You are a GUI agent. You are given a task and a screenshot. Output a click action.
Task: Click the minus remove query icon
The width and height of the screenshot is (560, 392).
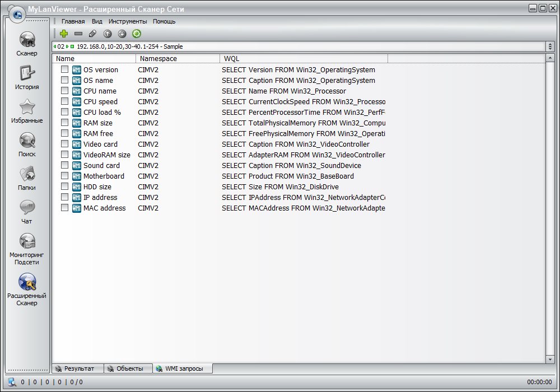[78, 34]
